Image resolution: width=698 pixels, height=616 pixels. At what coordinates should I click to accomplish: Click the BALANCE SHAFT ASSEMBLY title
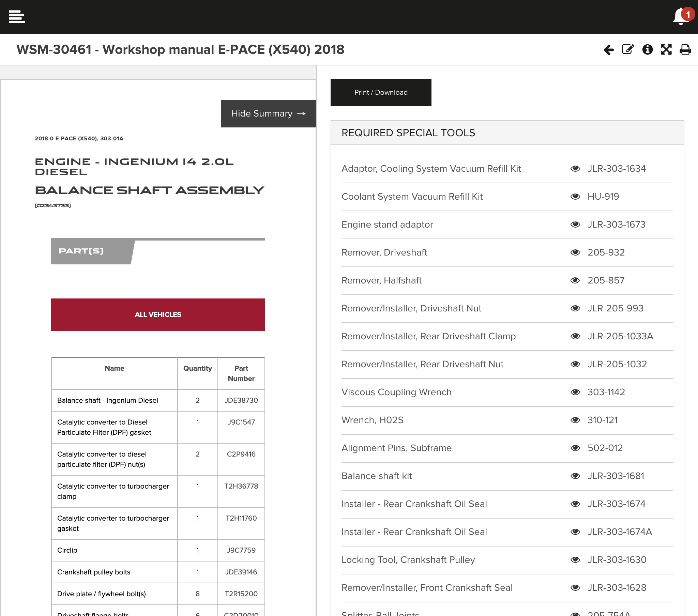[x=150, y=190]
